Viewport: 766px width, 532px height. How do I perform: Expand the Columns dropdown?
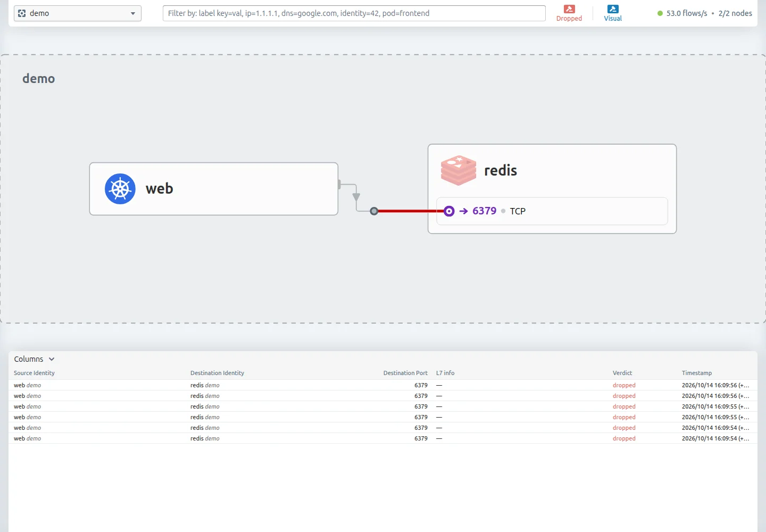35,359
